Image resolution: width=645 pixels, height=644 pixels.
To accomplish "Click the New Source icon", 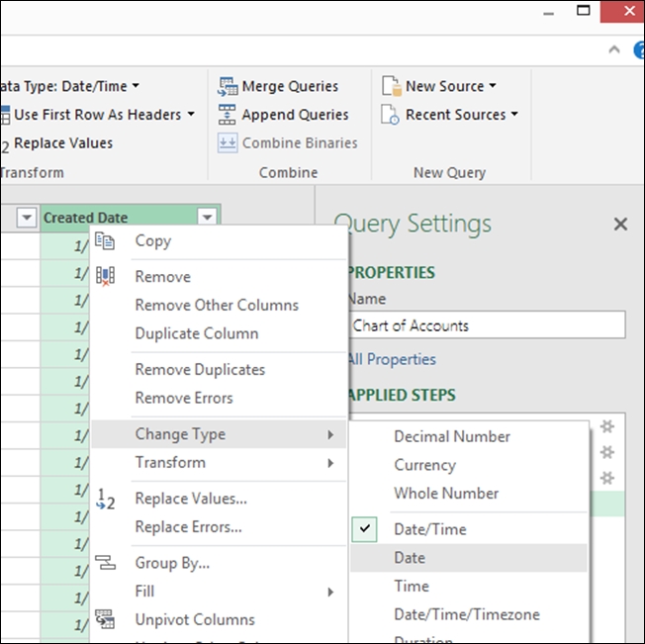I will pos(391,87).
